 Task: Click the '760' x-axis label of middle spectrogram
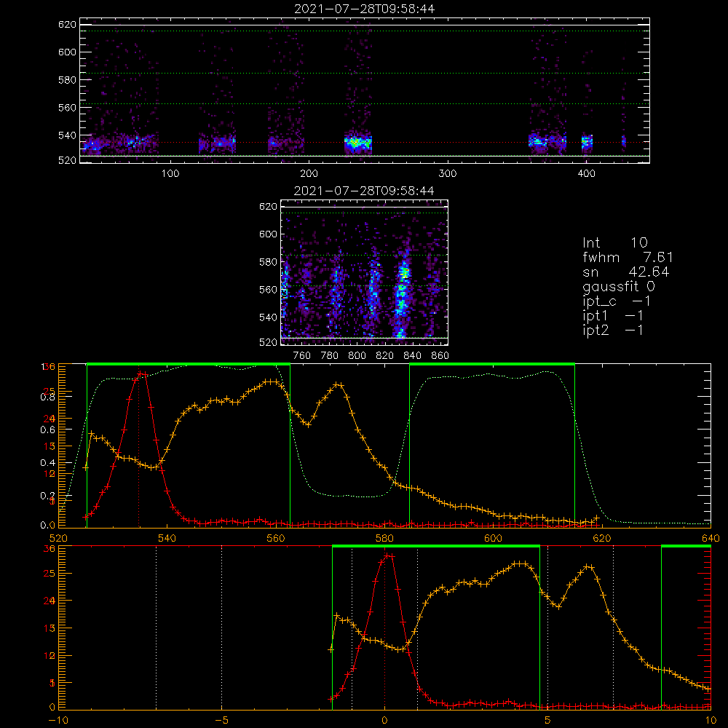point(302,356)
